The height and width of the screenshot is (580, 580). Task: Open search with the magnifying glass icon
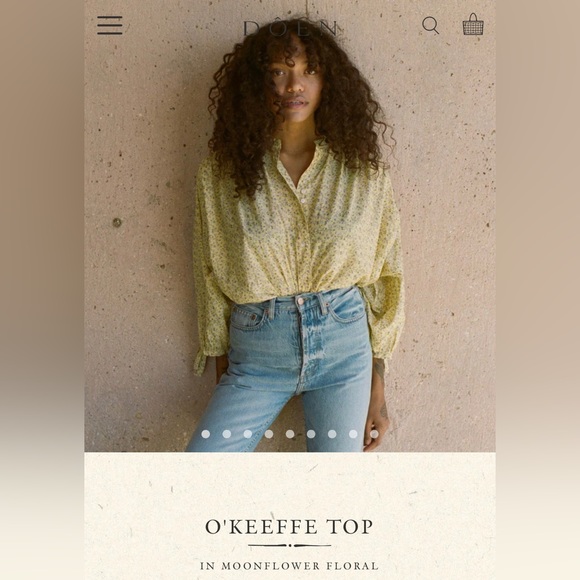click(x=431, y=26)
